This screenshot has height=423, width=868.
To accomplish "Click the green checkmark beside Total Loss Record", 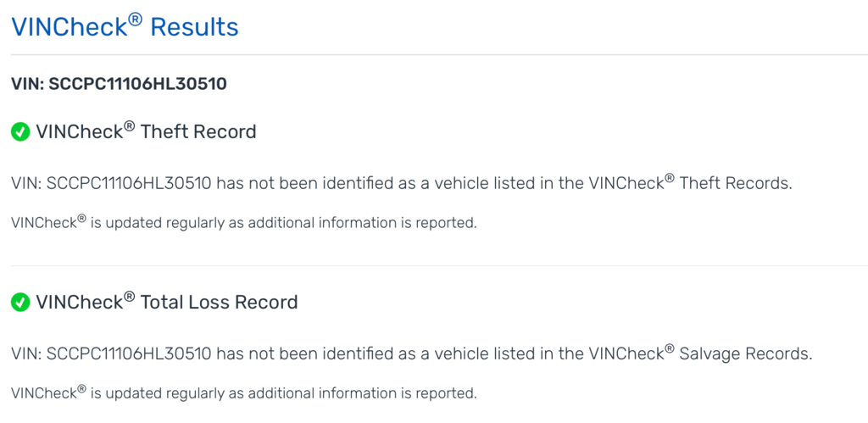I will (20, 302).
